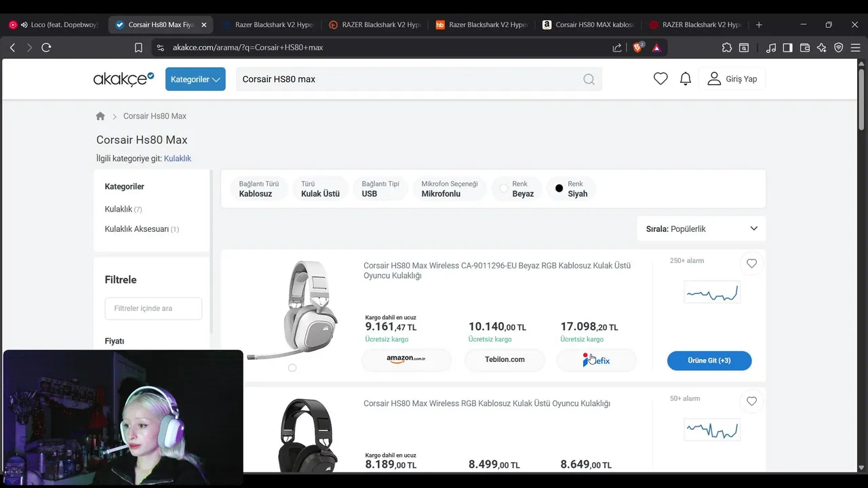Mute the Loco tab via its speaker icon
Viewport: 868px width, 488px height.
[x=24, y=24]
